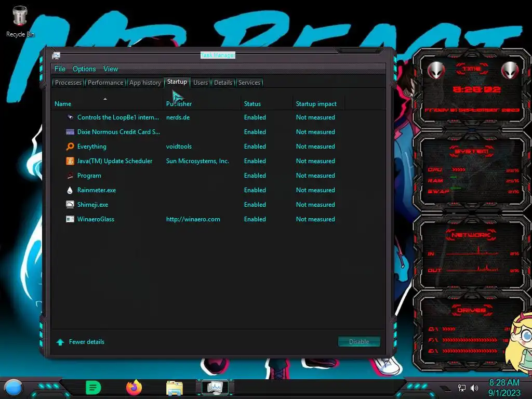Click the Name column sort arrow
This screenshot has height=399, width=532.
point(105,99)
